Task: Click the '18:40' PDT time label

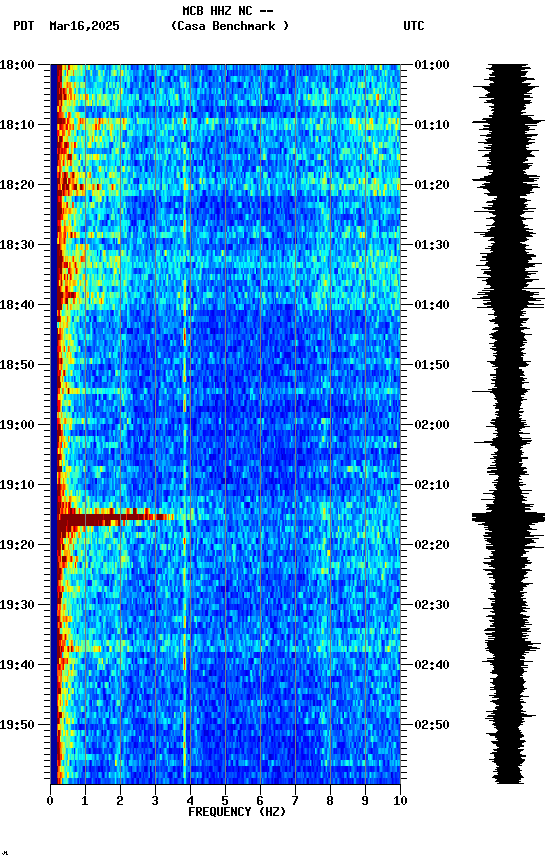Action: [x=17, y=305]
